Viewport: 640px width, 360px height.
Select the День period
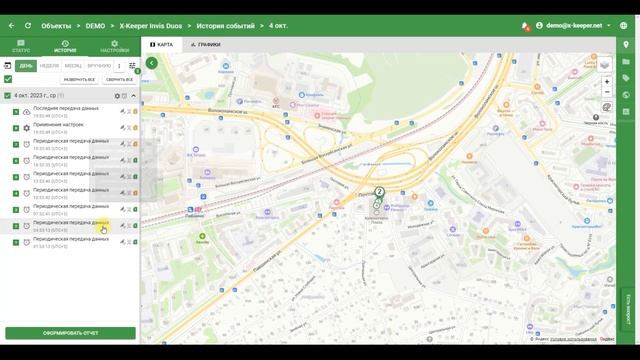[26, 66]
